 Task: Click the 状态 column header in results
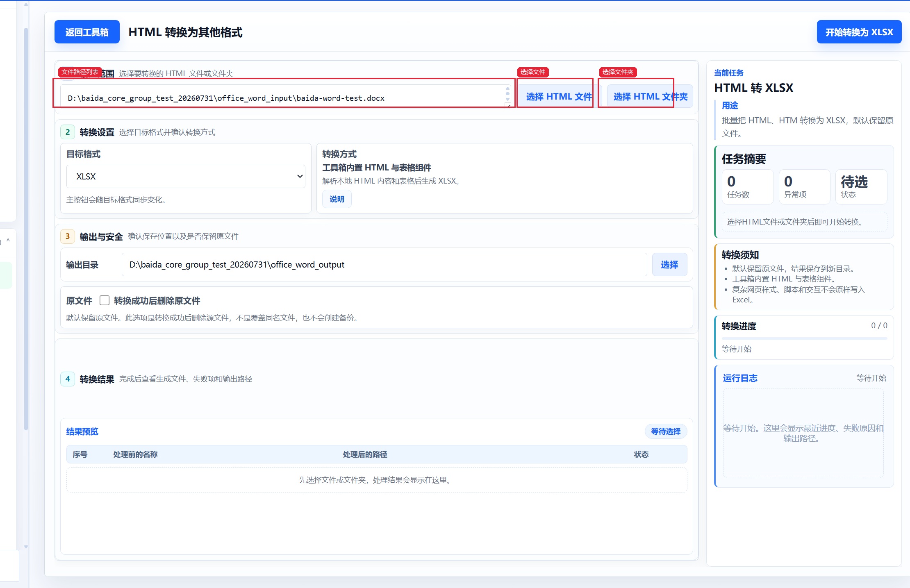[641, 454]
